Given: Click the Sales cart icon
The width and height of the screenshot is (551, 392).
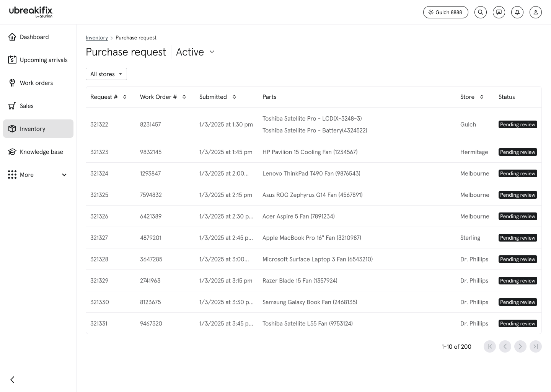Looking at the screenshot, I should [12, 106].
